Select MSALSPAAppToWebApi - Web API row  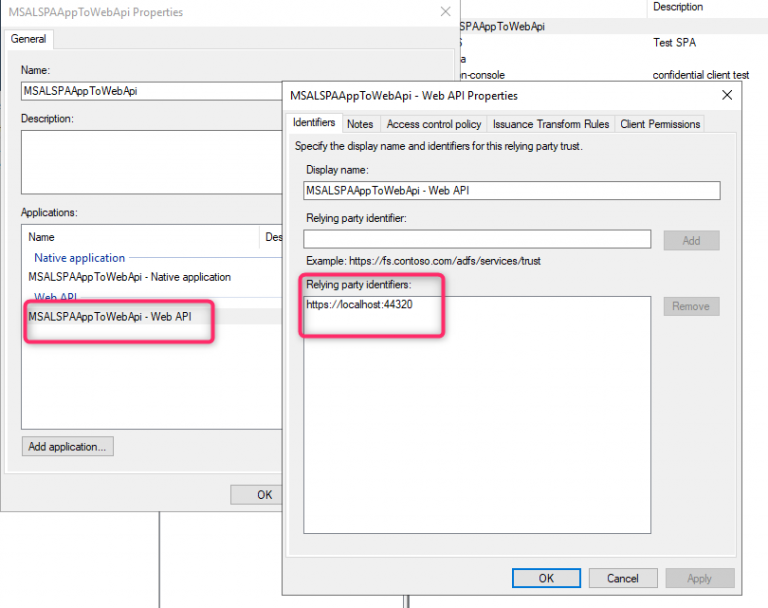point(110,316)
